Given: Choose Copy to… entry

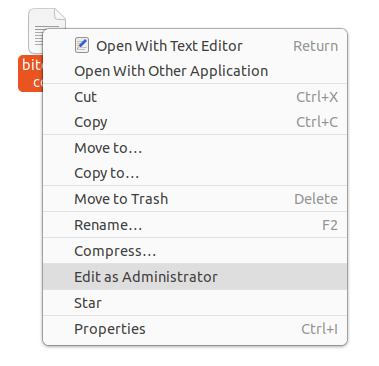Looking at the screenshot, I should click(195, 173).
